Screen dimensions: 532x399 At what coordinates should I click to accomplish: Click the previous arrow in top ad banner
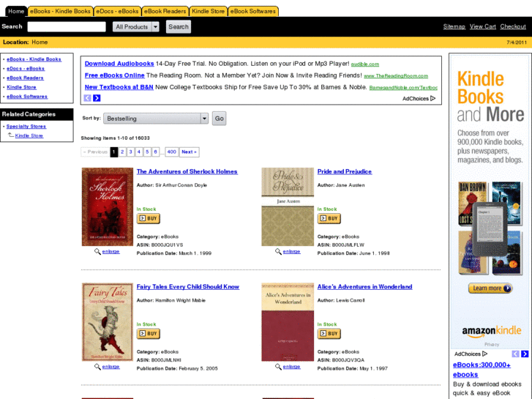tap(88, 98)
